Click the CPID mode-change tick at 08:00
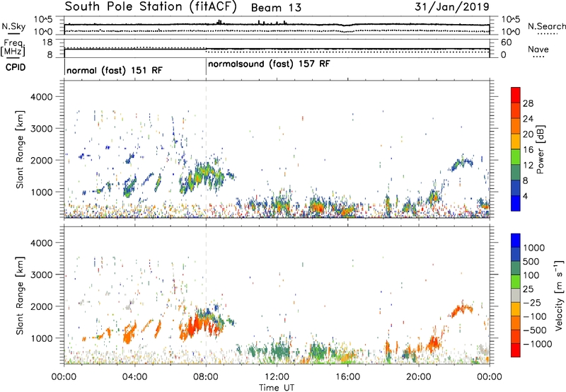The image size is (566, 392). [206, 67]
